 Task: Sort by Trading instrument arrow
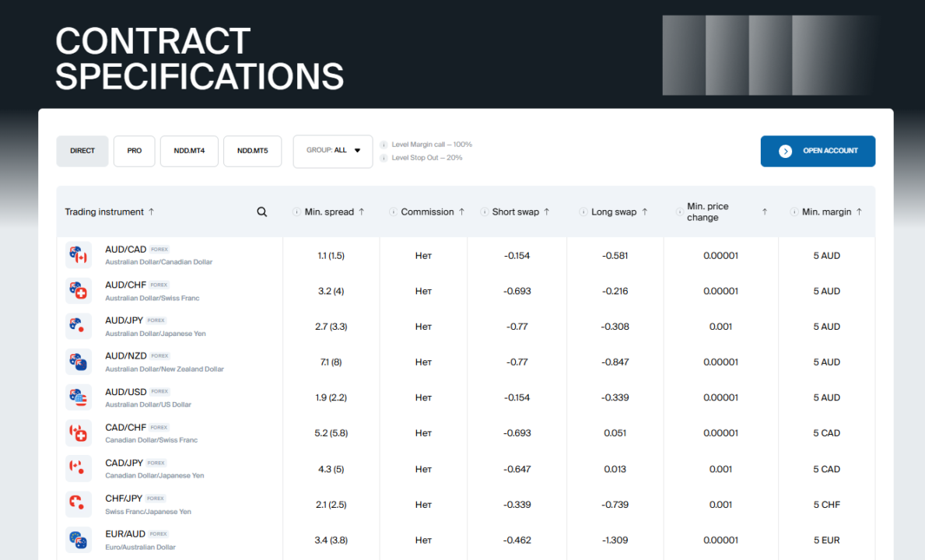pyautogui.click(x=151, y=212)
